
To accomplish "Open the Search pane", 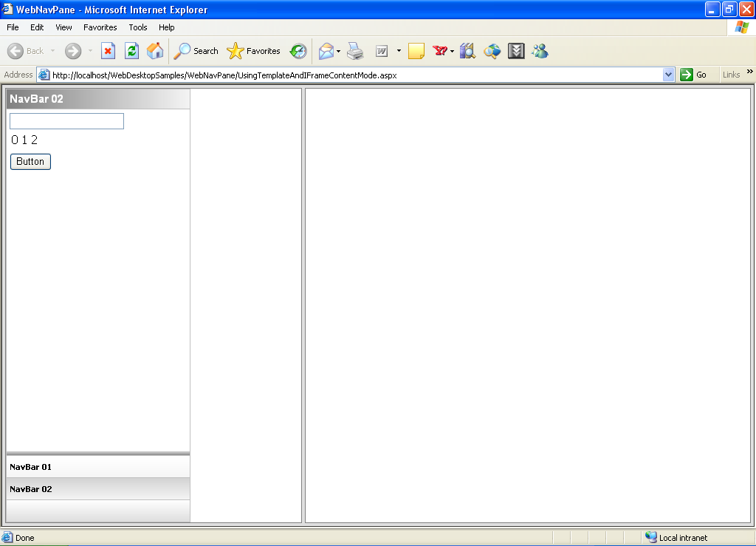I will click(x=196, y=51).
